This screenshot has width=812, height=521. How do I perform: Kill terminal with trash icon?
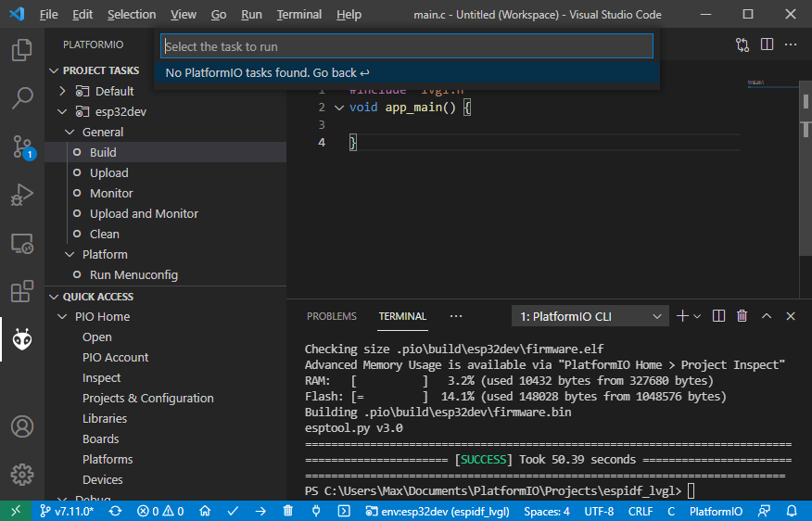point(742,316)
